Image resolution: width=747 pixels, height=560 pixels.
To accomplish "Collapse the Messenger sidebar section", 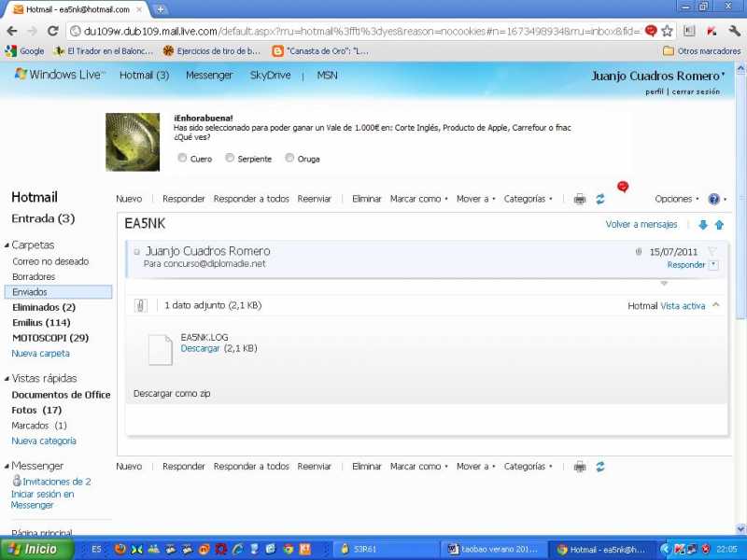I will [7, 466].
